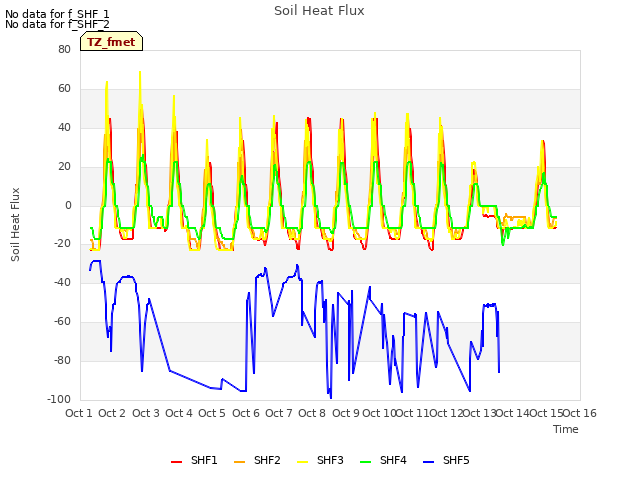Click the 'Oct 7' x-axis tick label

pos(279,413)
